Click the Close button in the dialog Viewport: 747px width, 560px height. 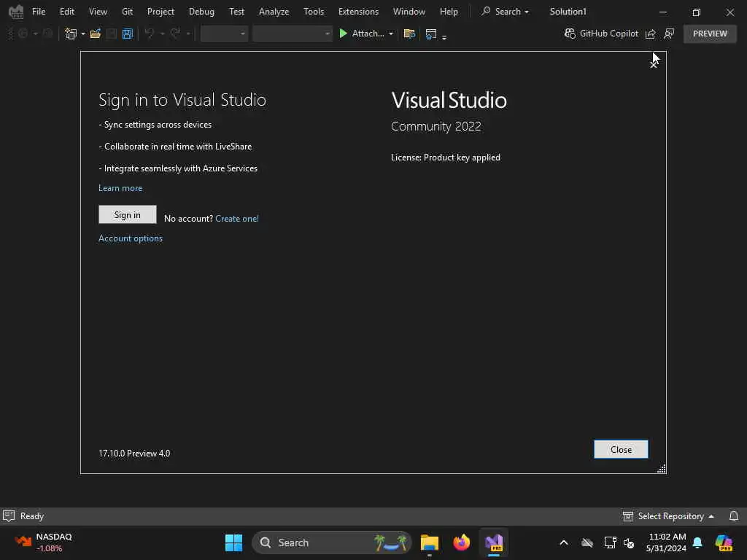(x=621, y=449)
